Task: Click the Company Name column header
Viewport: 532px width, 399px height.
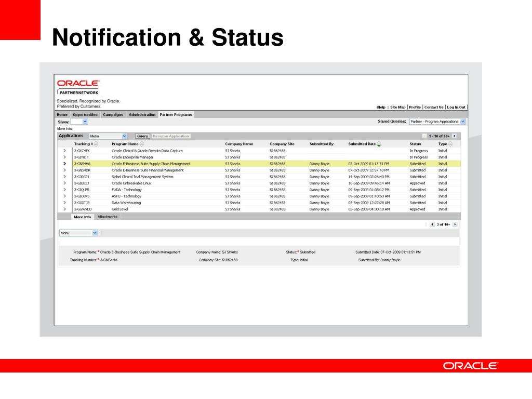Action: click(x=239, y=144)
